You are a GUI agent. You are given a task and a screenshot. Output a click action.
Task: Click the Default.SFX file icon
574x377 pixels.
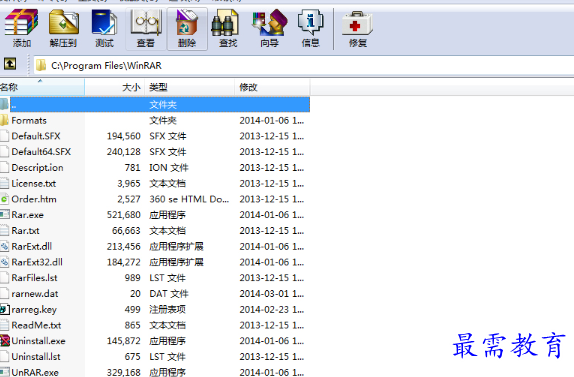click(x=4, y=136)
